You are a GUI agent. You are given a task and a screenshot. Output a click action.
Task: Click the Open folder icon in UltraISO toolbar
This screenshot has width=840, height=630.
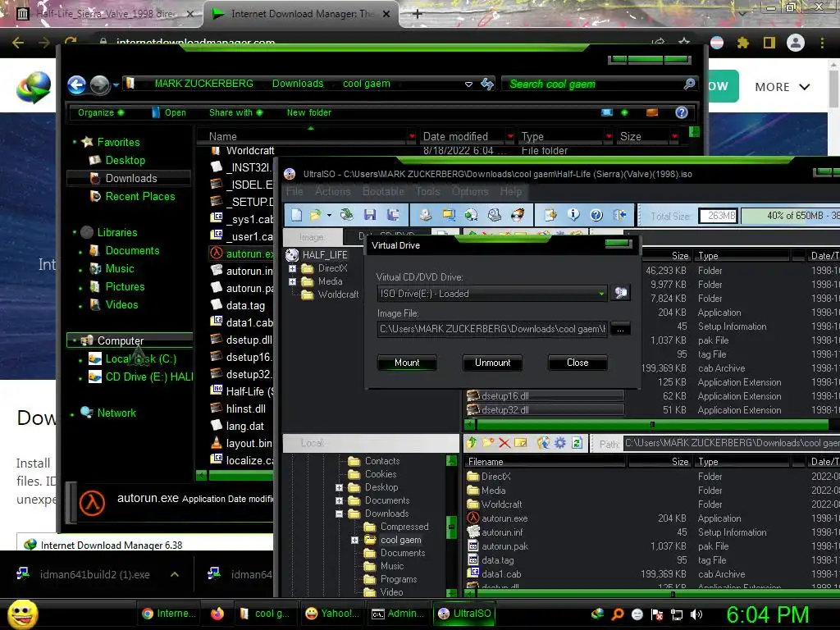coord(315,216)
